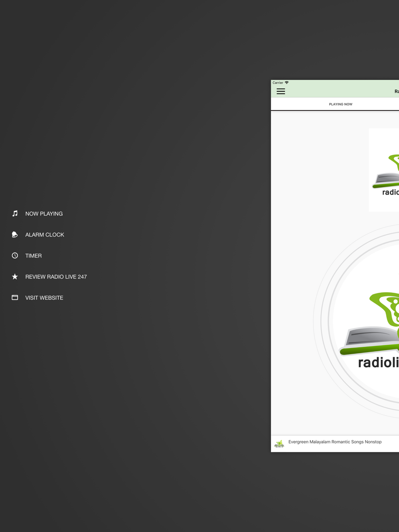Viewport: 399px width, 532px height.
Task: Click the Carrier status text
Action: pyautogui.click(x=278, y=83)
